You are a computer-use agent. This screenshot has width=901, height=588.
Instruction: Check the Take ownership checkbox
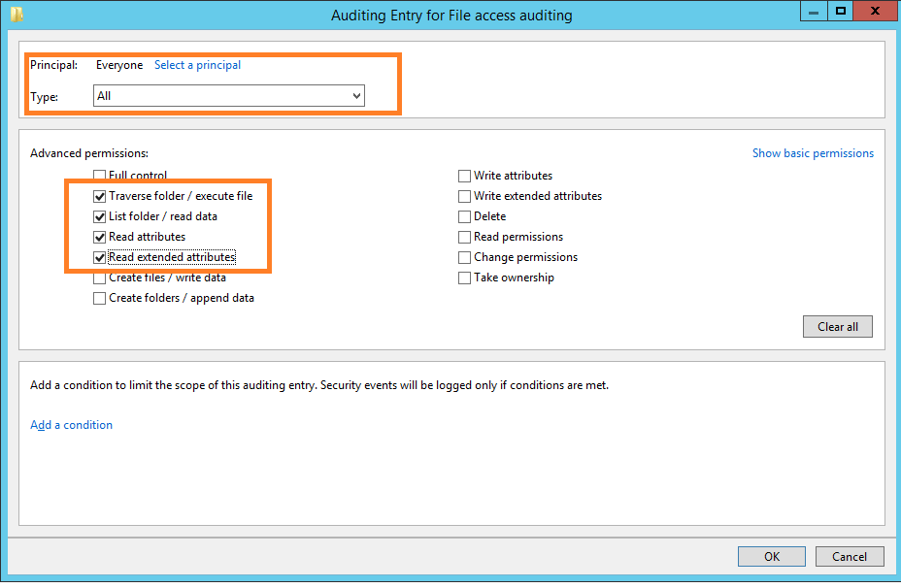click(x=464, y=278)
